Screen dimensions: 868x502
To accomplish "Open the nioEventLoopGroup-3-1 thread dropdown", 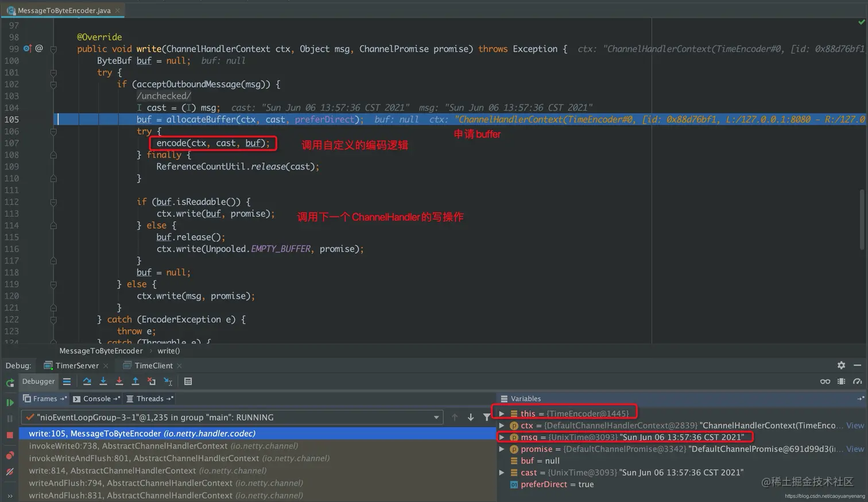I will (x=231, y=418).
